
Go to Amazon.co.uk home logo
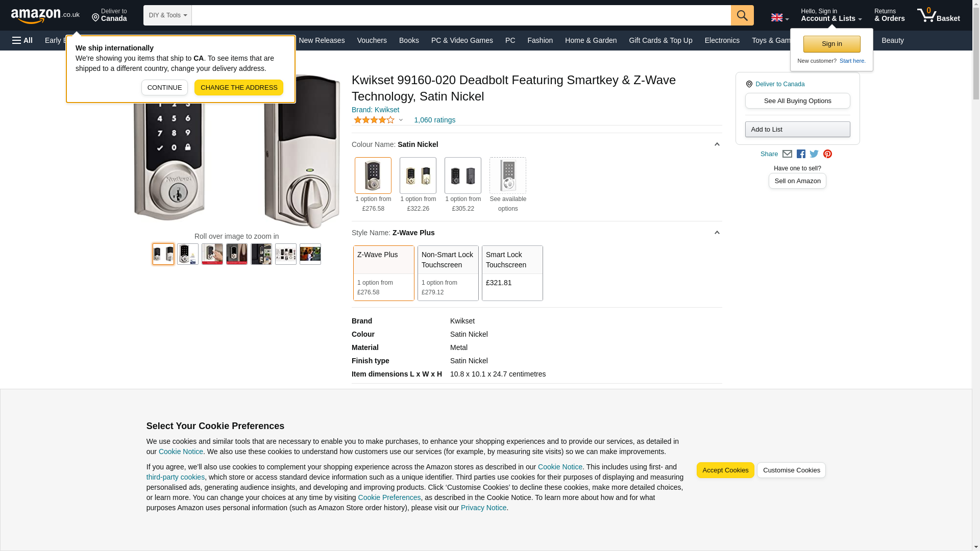pos(45,15)
